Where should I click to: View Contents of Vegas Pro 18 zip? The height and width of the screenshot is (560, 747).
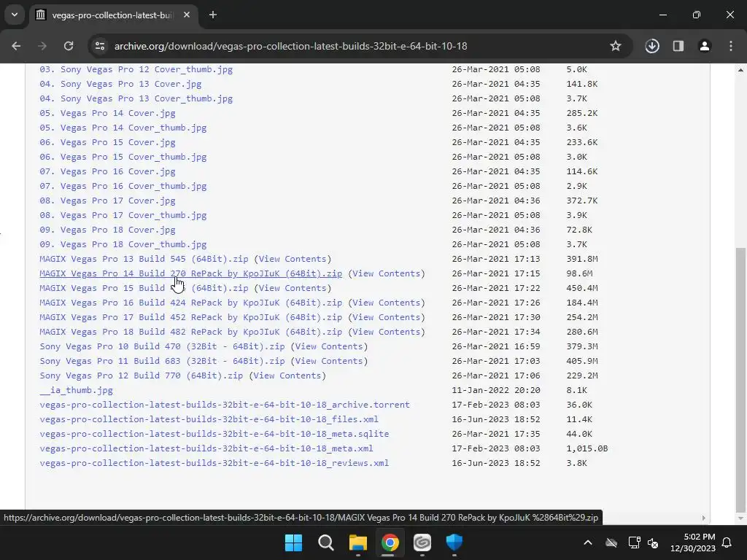387,332
